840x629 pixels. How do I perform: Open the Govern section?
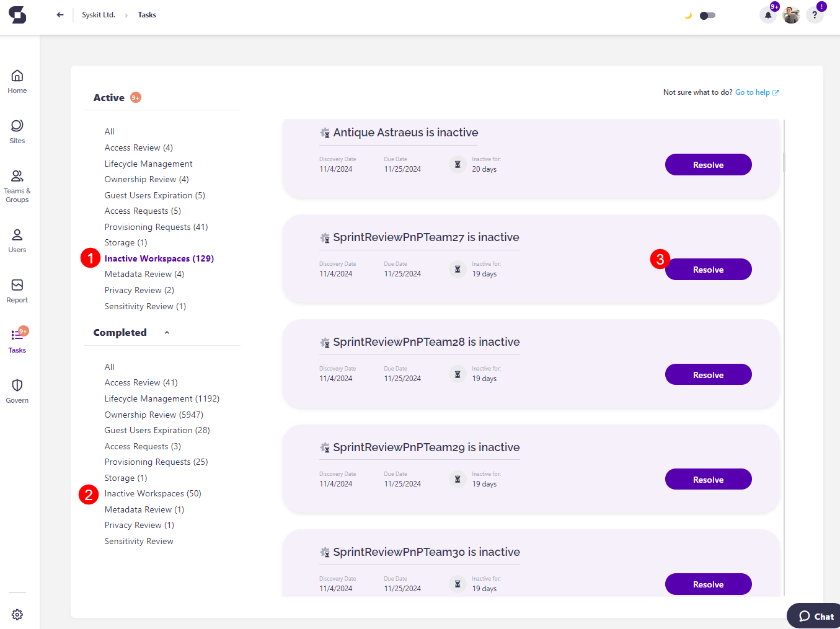pyautogui.click(x=17, y=390)
